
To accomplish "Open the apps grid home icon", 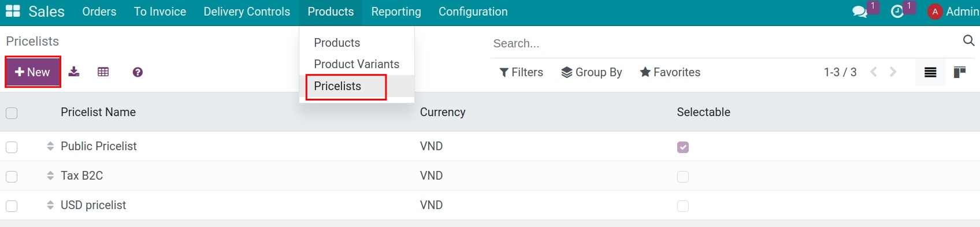I will coord(13,11).
